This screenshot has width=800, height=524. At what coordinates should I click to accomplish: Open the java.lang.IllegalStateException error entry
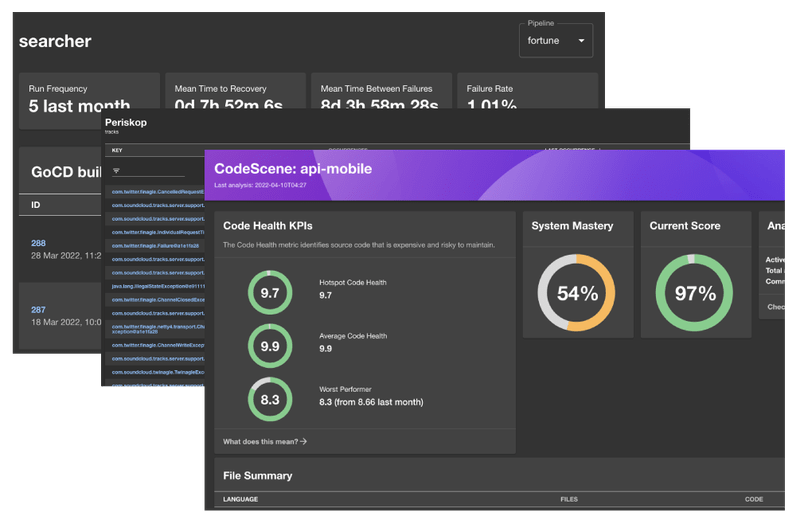click(x=158, y=286)
